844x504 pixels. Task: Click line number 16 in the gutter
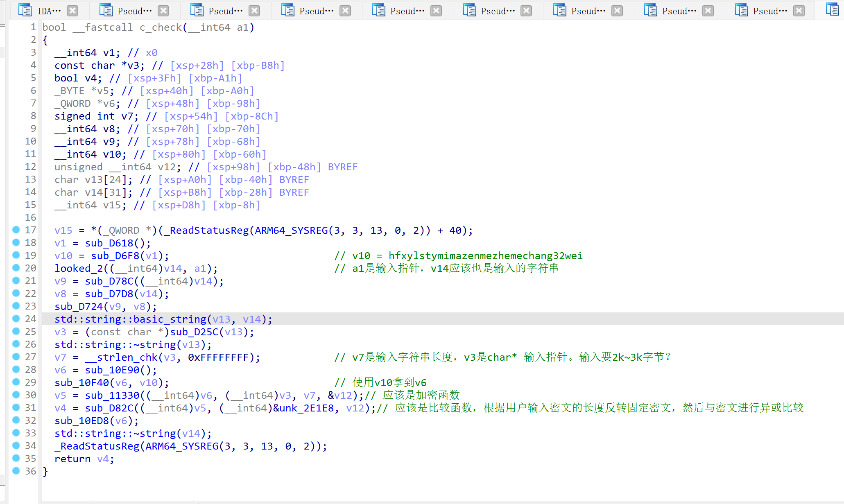[31, 217]
